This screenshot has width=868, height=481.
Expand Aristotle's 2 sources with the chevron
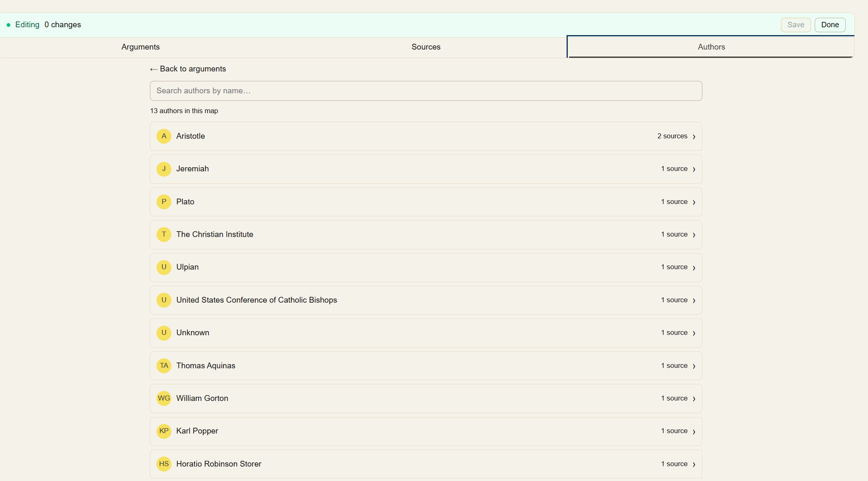pos(694,136)
